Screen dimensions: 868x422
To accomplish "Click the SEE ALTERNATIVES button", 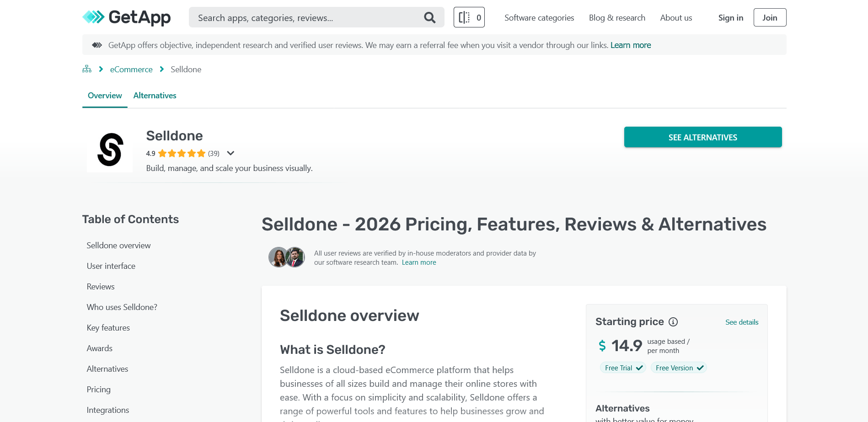I will (x=703, y=137).
